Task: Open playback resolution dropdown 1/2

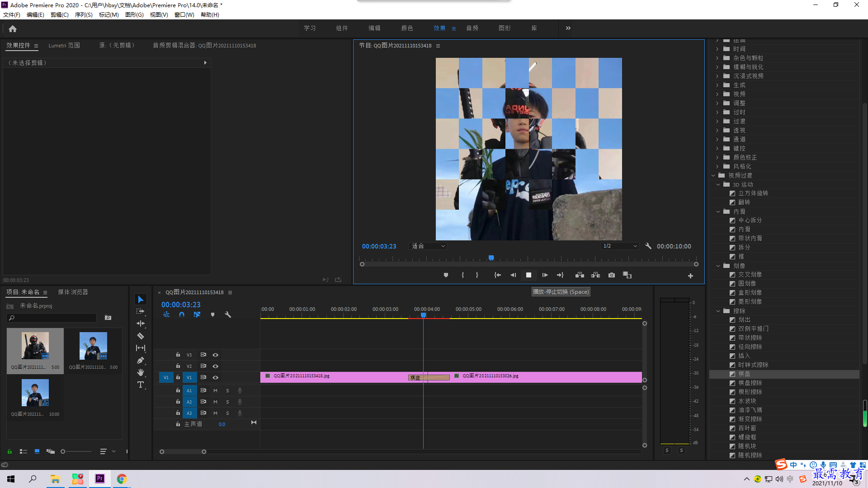Action: (620, 246)
